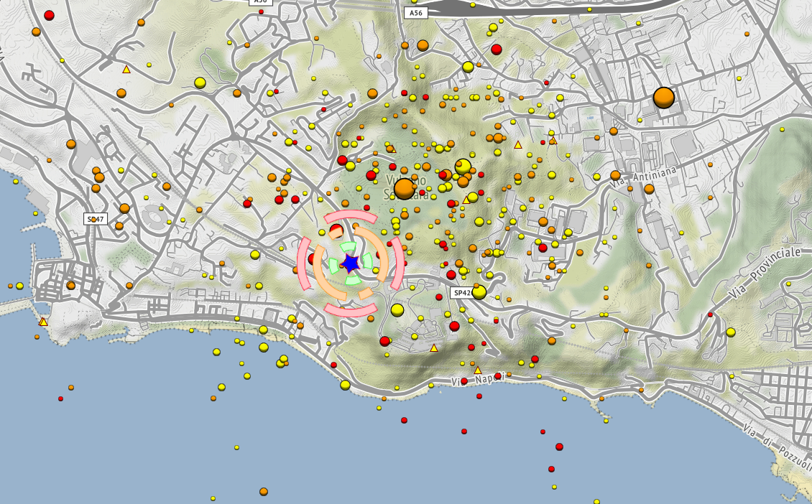812x504 pixels.
Task: Select the large orange earthquake circle over Vulcano Solfatara
Action: click(405, 189)
